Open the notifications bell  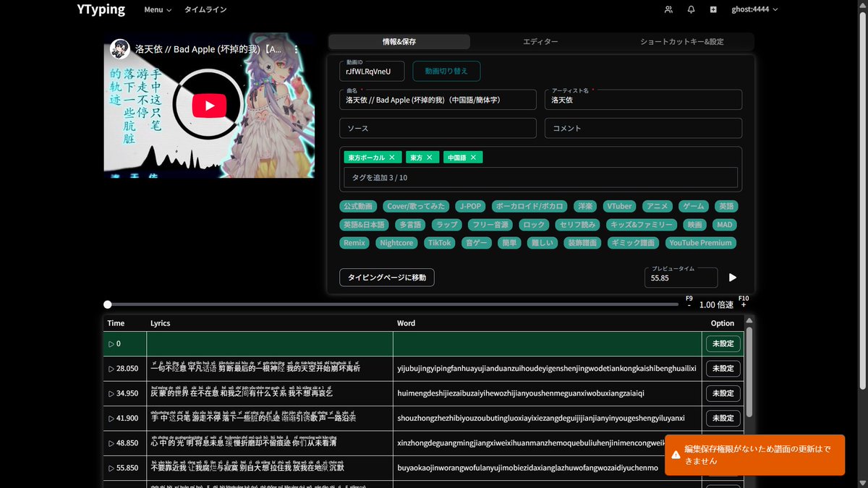click(x=691, y=9)
